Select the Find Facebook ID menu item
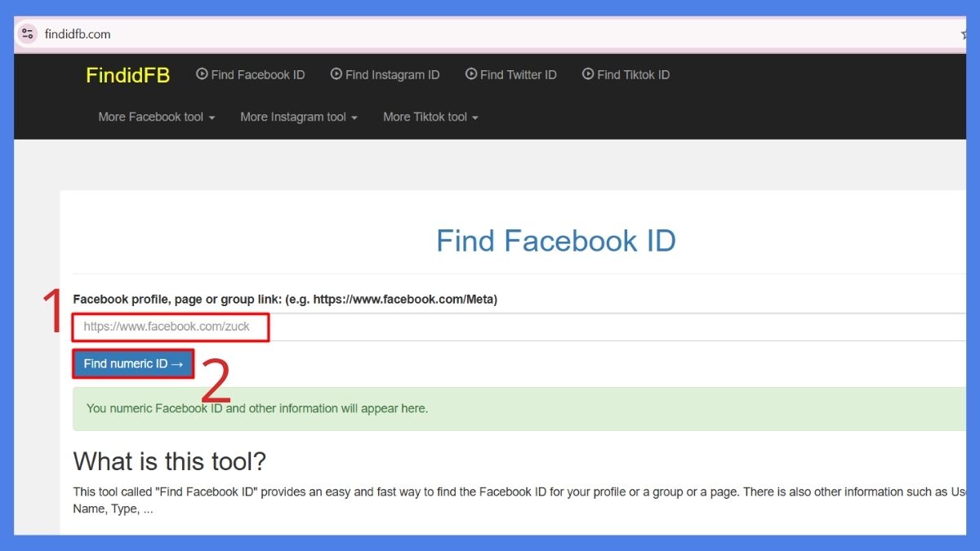The image size is (980, 551). (x=257, y=74)
